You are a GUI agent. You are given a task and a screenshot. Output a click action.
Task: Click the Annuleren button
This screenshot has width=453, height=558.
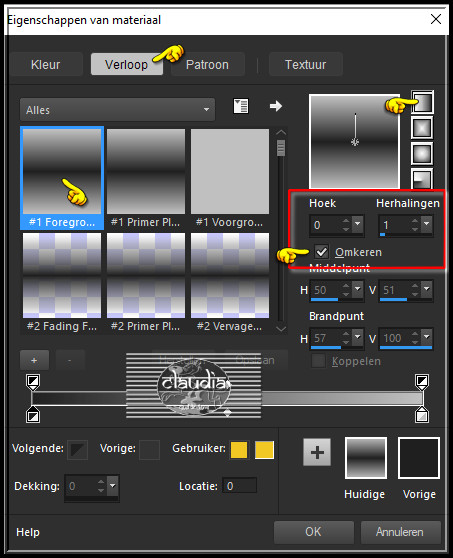coord(400,532)
